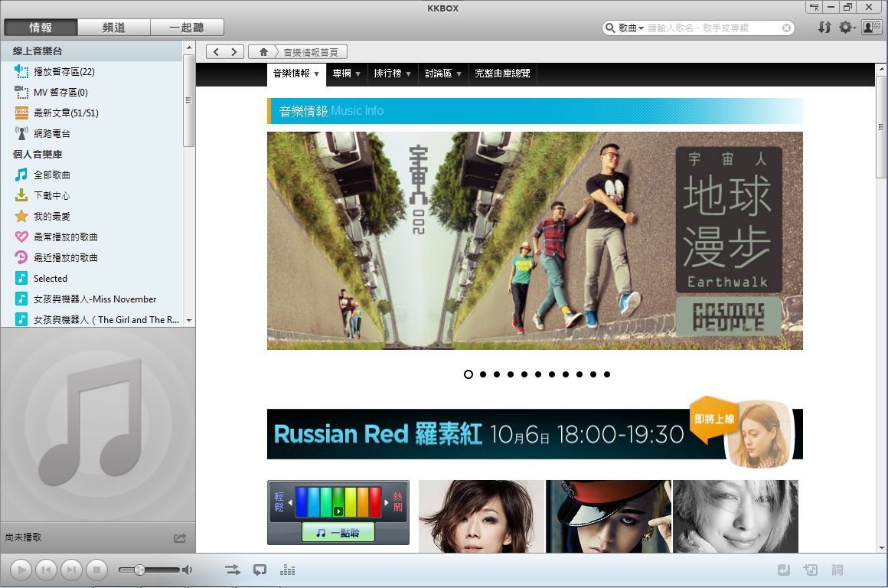Click the Play button

click(21, 570)
